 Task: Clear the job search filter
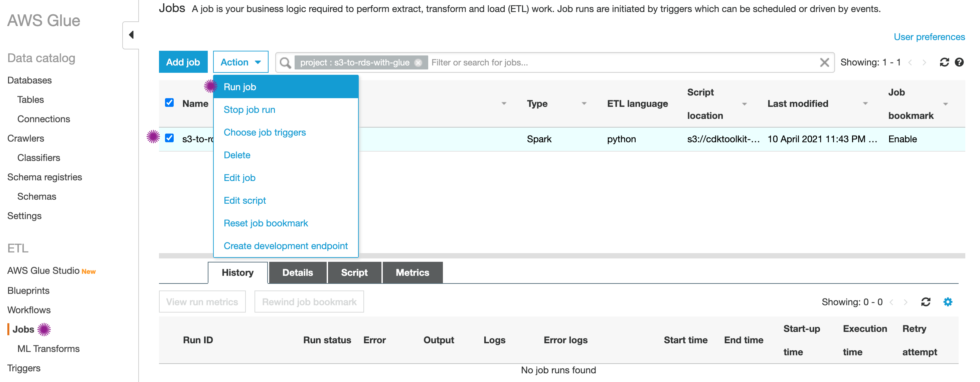[x=824, y=62]
